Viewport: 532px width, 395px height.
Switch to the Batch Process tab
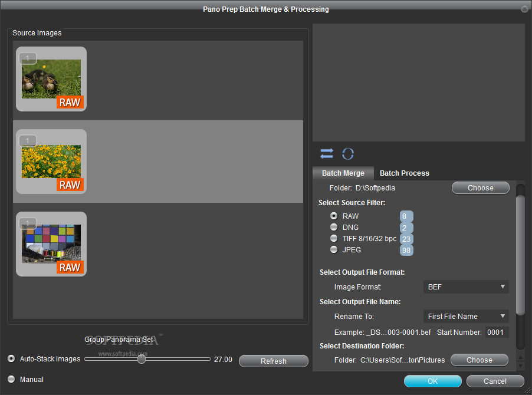point(405,173)
